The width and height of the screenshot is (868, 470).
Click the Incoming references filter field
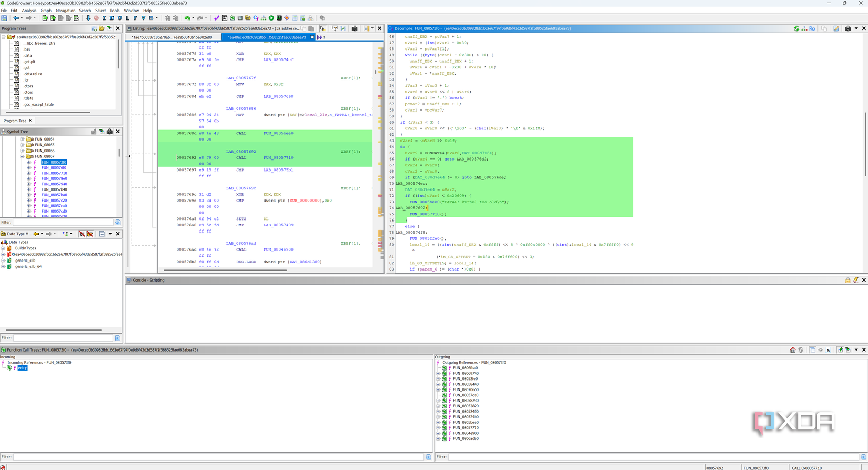tap(218, 457)
